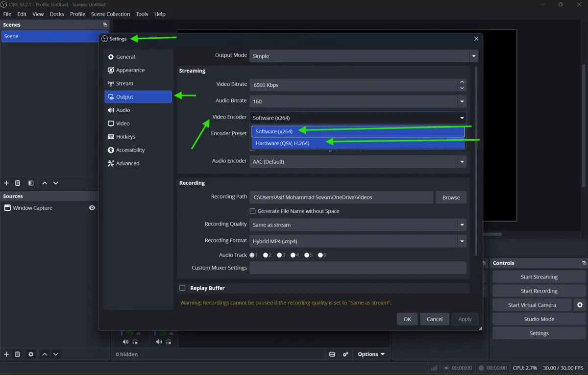This screenshot has width=588, height=375.
Task: Remove selected source with Sources trash icon
Action: point(18,354)
